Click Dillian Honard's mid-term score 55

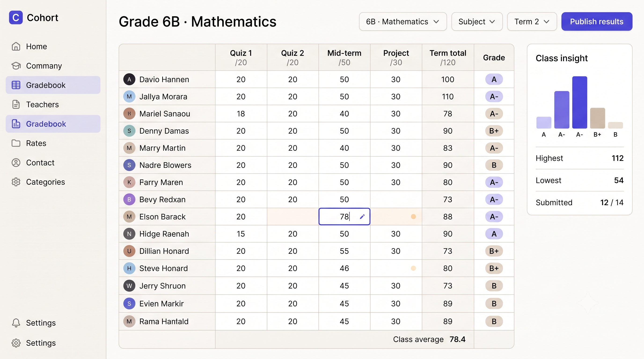(x=344, y=251)
